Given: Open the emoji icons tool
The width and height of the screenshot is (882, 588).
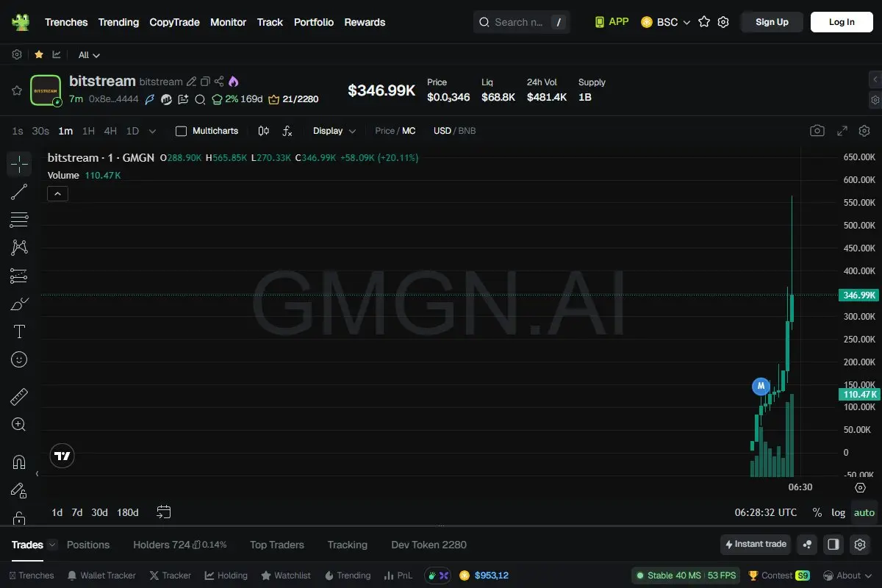Looking at the screenshot, I should (19, 359).
